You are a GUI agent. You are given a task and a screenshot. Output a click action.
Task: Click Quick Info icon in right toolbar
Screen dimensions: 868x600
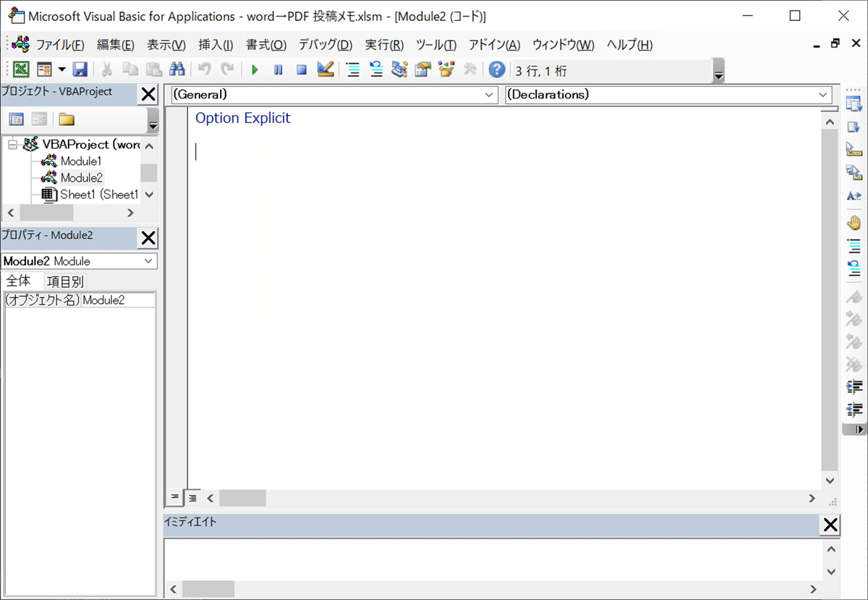pos(854,149)
